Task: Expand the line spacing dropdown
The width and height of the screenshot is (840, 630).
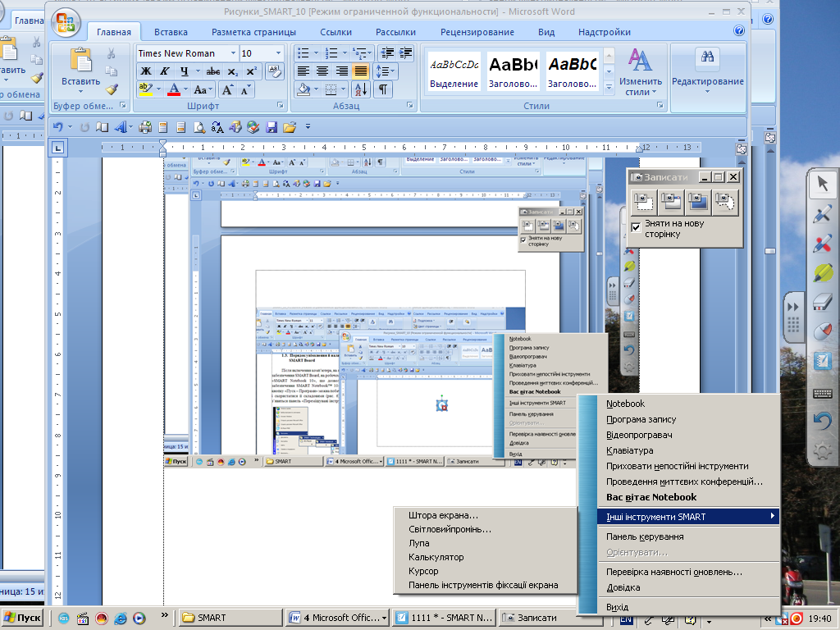Action: (386, 71)
